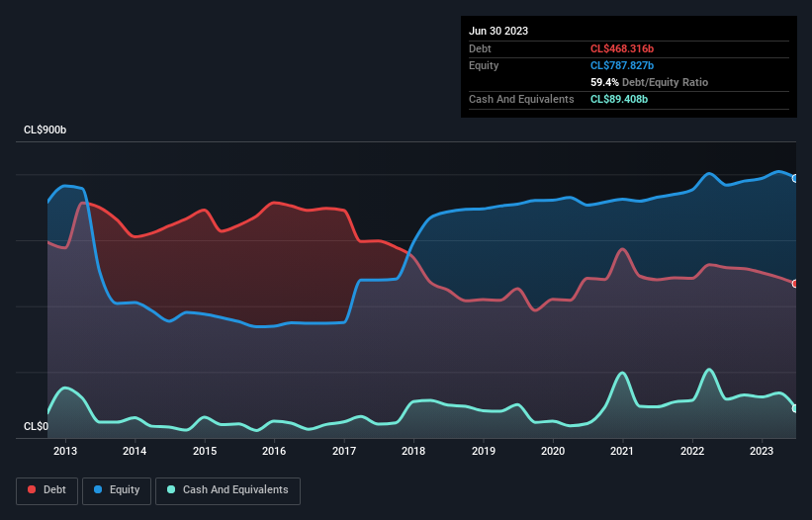812x520 pixels.
Task: Click the 2015 x-axis label
Action: 205,451
